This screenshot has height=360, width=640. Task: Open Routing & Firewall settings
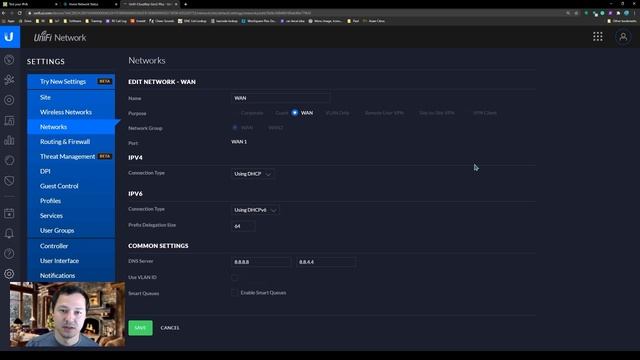(71, 142)
